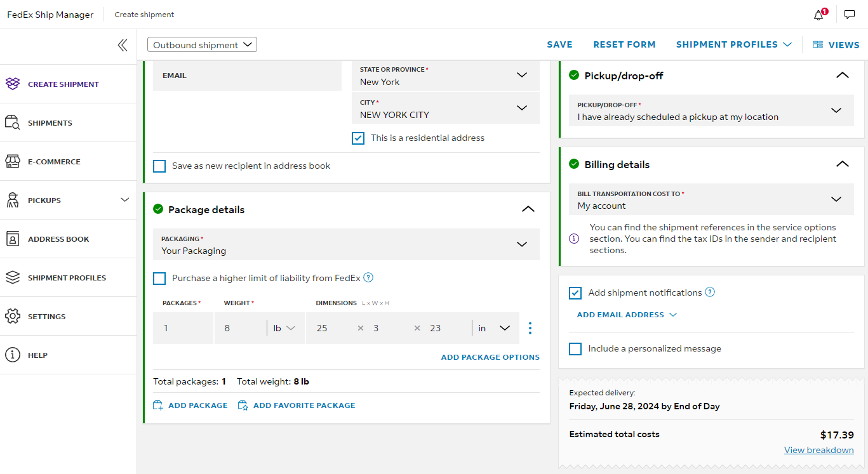
Task: Open the Packaging dropdown
Action: click(x=346, y=244)
